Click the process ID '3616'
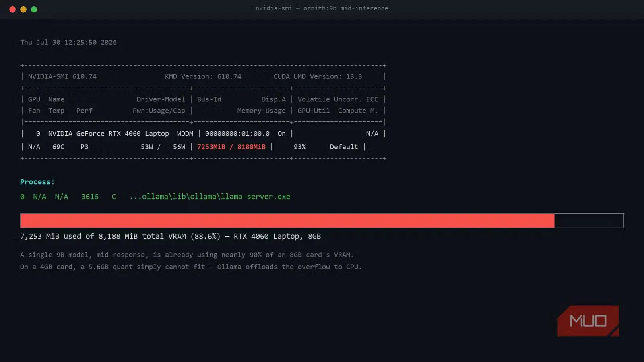644x362 pixels. (90, 197)
